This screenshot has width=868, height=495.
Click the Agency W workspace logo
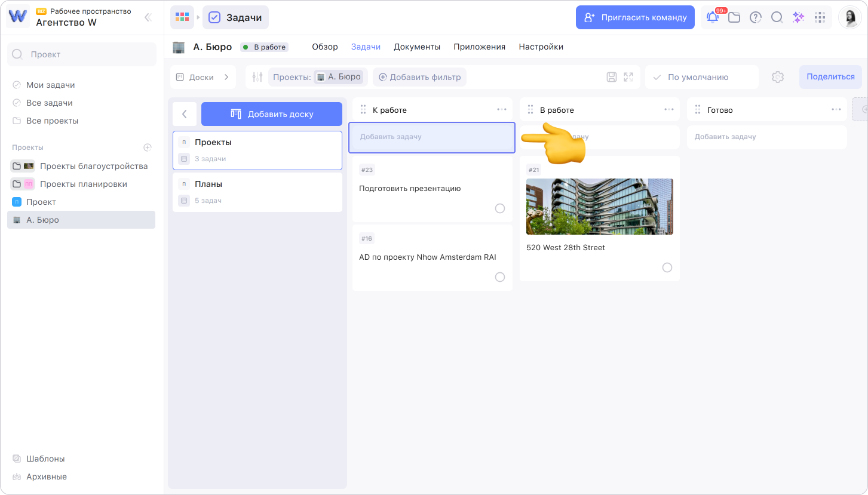pyautogui.click(x=18, y=17)
